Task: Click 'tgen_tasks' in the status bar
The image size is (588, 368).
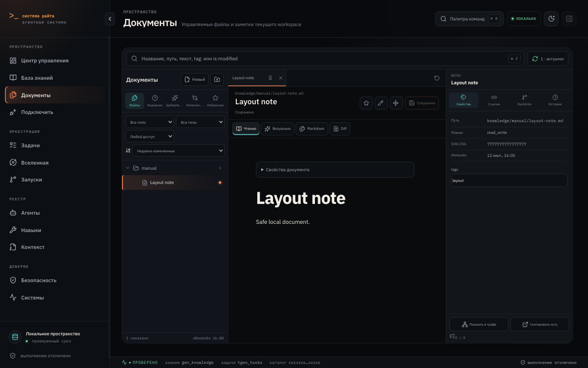Action: (250, 363)
